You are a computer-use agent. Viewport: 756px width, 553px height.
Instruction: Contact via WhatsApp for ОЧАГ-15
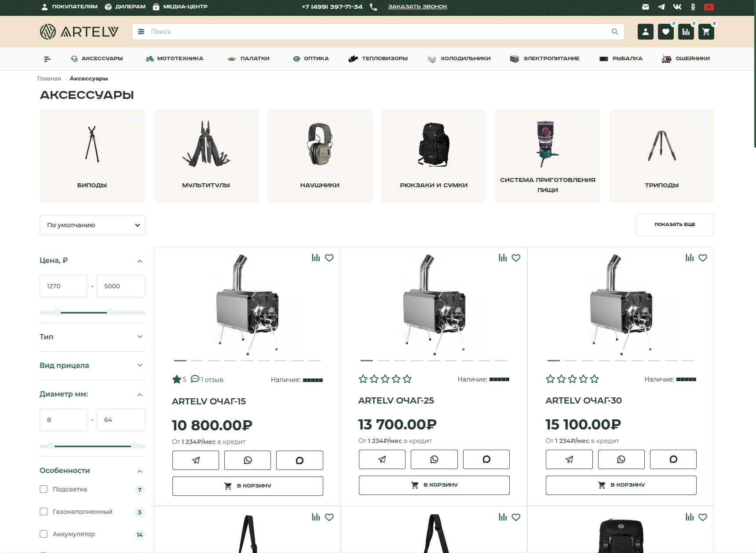(x=248, y=460)
